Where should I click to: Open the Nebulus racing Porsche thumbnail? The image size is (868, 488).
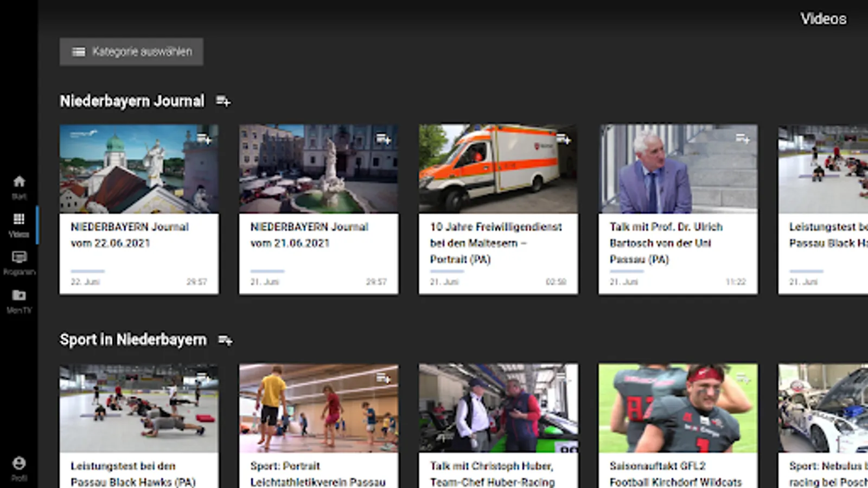823,408
